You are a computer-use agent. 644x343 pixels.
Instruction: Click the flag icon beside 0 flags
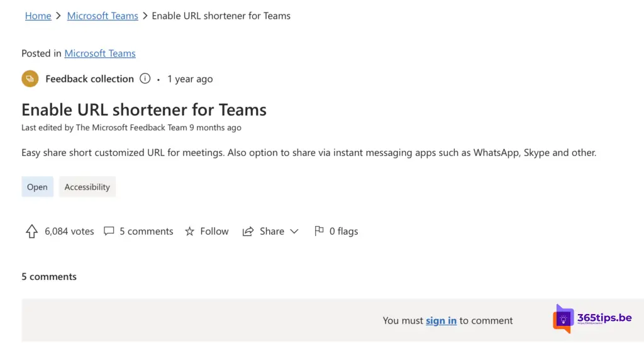click(319, 231)
